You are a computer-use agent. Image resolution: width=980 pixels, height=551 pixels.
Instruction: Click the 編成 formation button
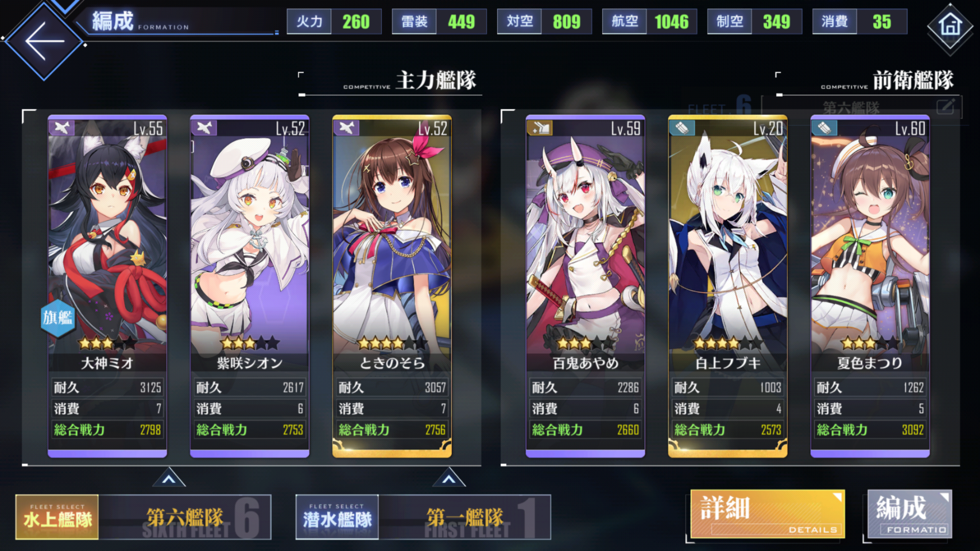[x=909, y=514]
